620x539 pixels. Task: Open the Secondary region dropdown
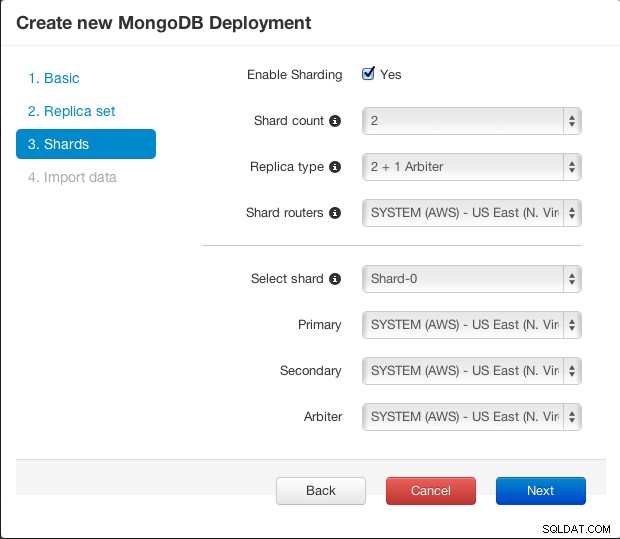coord(472,371)
